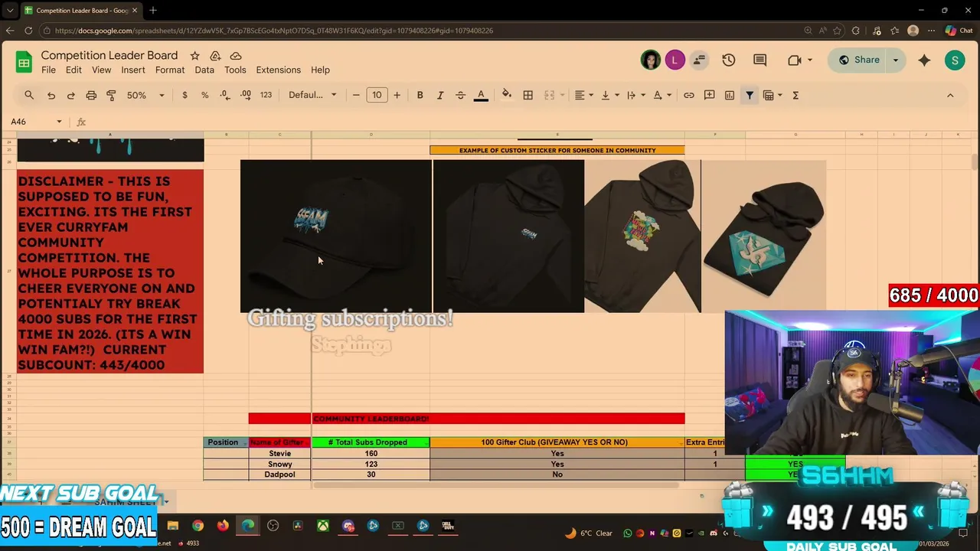Viewport: 980px width, 551px height.
Task: Open the Format menu
Action: click(170, 70)
